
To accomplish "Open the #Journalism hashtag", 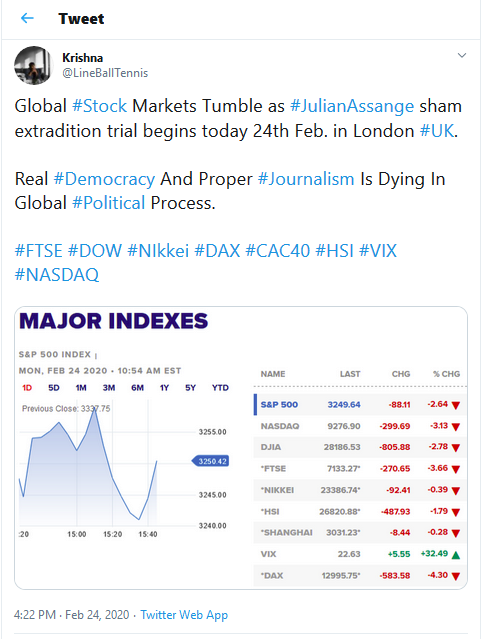I will (x=306, y=179).
